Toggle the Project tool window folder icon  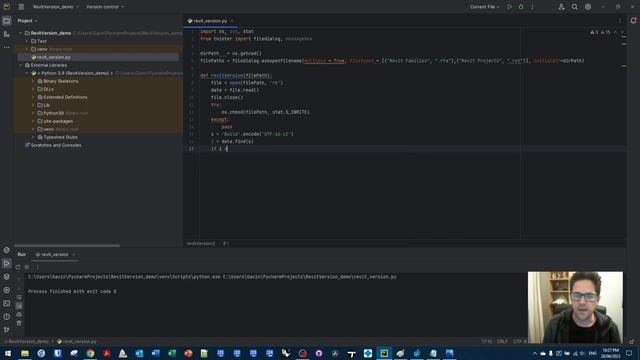pyautogui.click(x=7, y=21)
